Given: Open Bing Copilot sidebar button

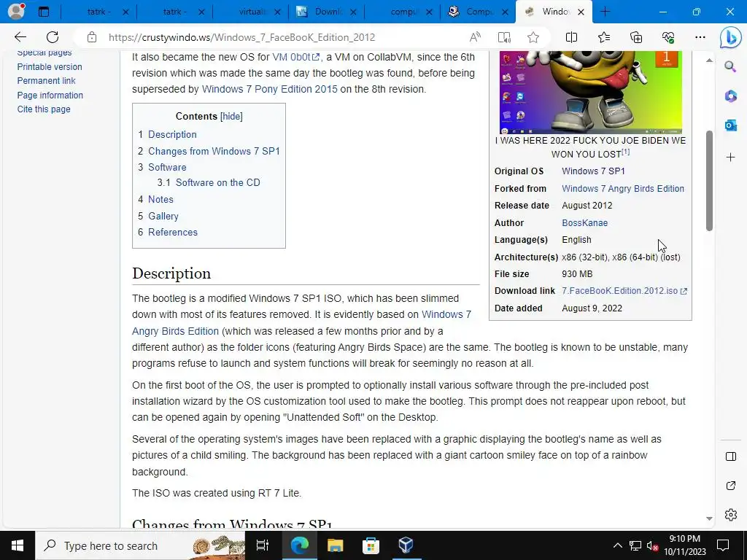Looking at the screenshot, I should 730,37.
